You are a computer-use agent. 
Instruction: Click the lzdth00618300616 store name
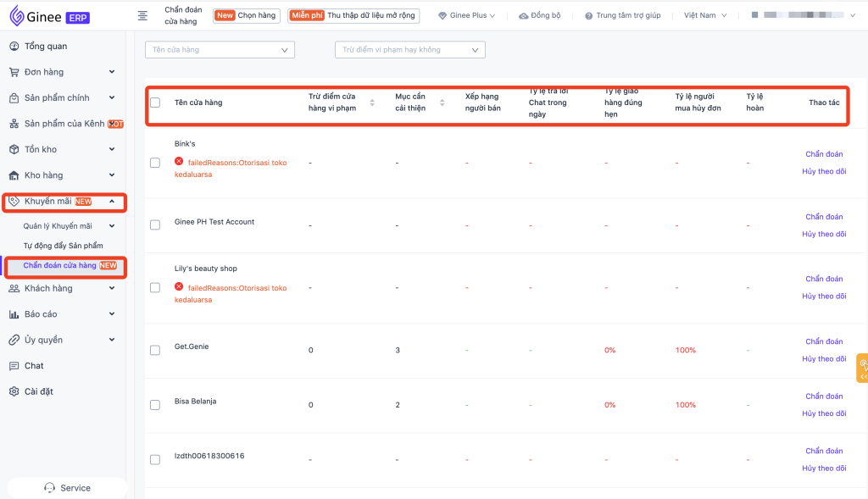[x=209, y=456]
